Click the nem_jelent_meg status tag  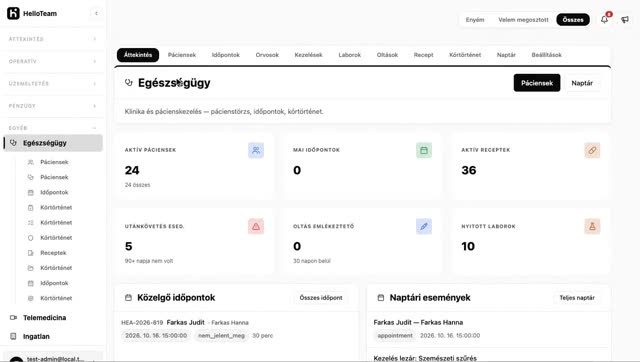pos(221,335)
